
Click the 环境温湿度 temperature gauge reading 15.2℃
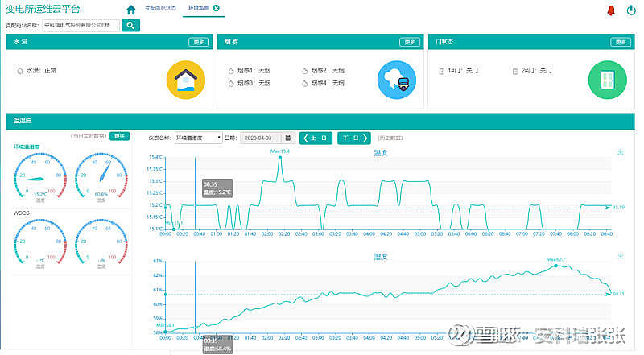[40, 177]
